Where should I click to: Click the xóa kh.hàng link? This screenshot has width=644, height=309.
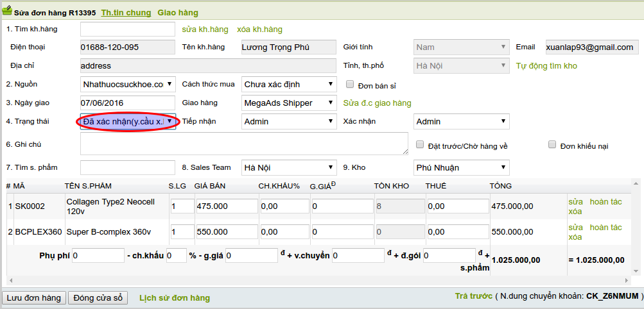pyautogui.click(x=259, y=29)
